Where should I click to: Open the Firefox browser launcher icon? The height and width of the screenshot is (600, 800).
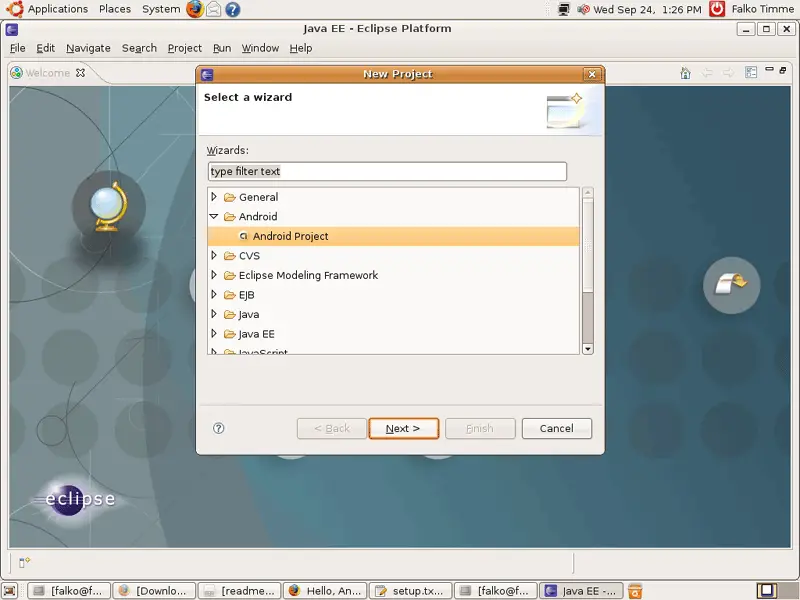pos(194,9)
